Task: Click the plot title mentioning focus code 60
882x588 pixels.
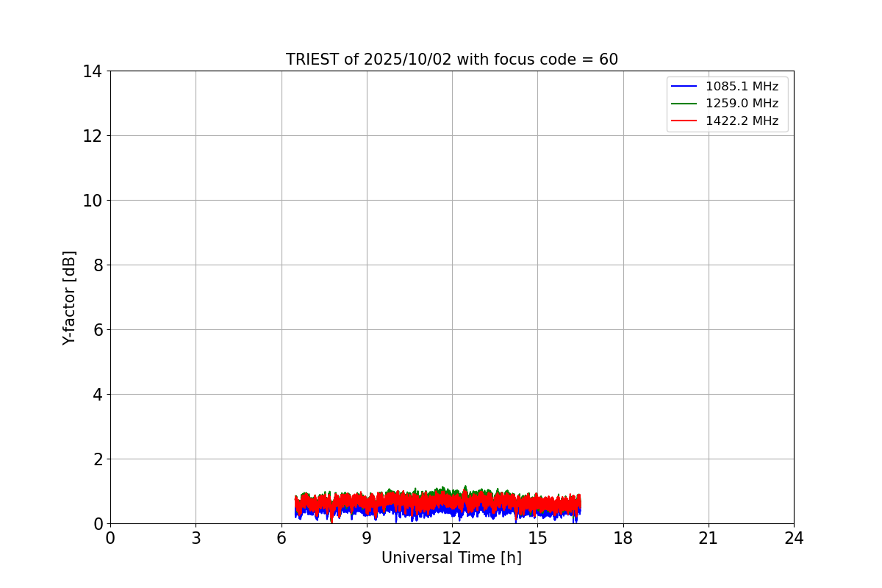Action: (x=452, y=60)
